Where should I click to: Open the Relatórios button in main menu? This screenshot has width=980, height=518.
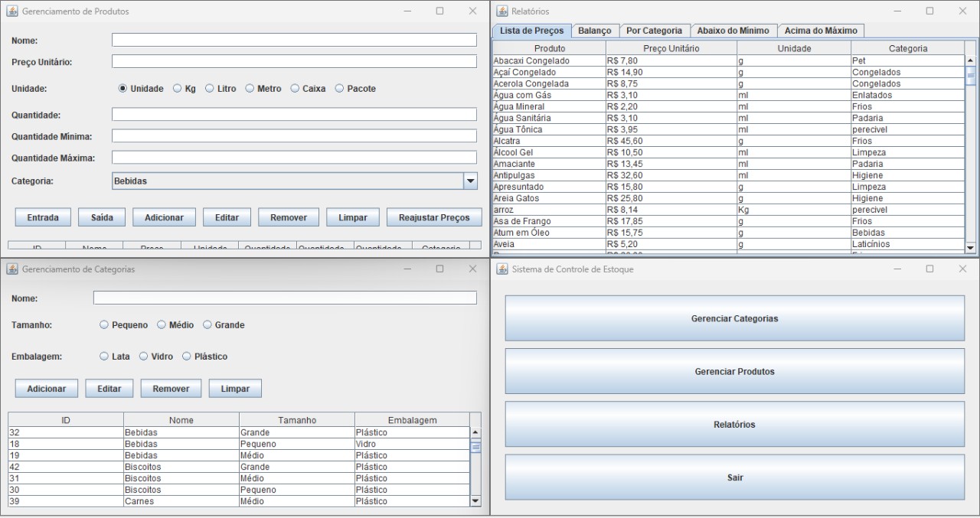735,424
